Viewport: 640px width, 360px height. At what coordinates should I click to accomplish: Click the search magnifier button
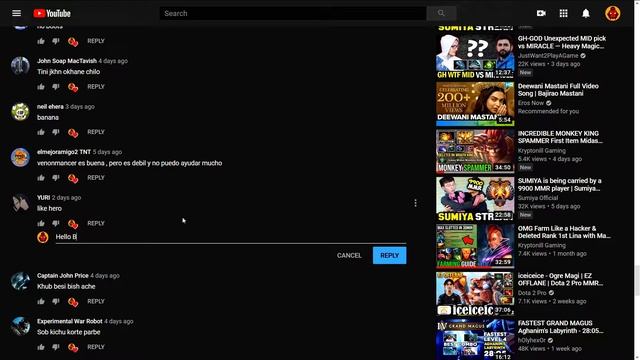[x=441, y=13]
